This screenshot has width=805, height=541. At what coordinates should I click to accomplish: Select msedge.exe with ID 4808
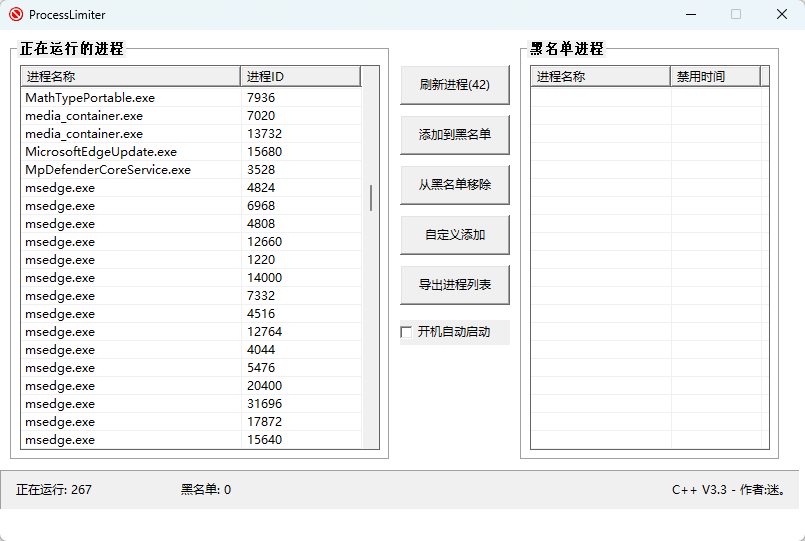pos(191,223)
